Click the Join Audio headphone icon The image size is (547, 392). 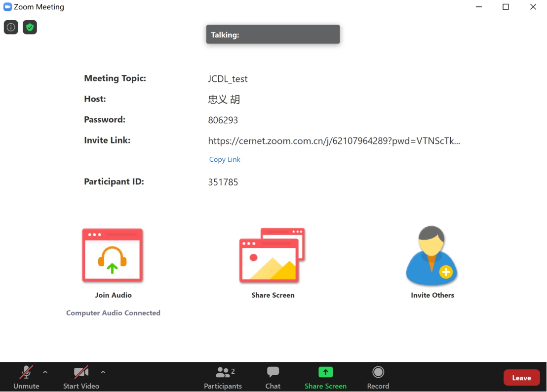pos(113,255)
